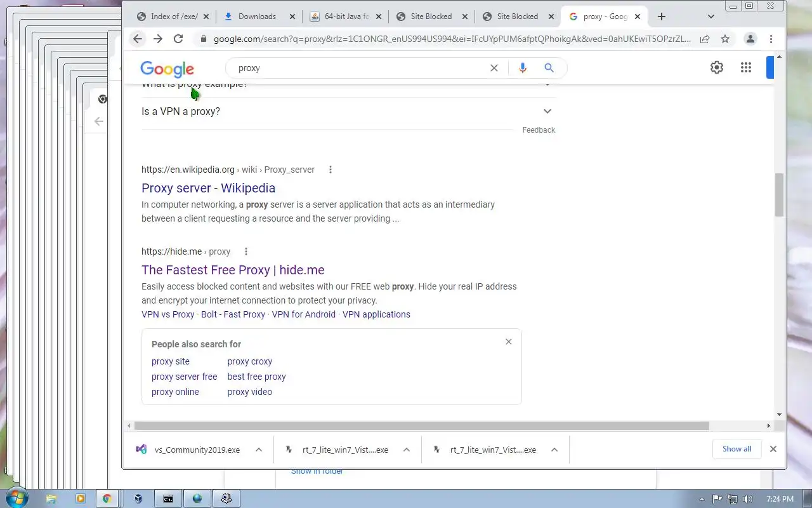Click the scroll right arrow of the horizontal scrollbar

769,426
